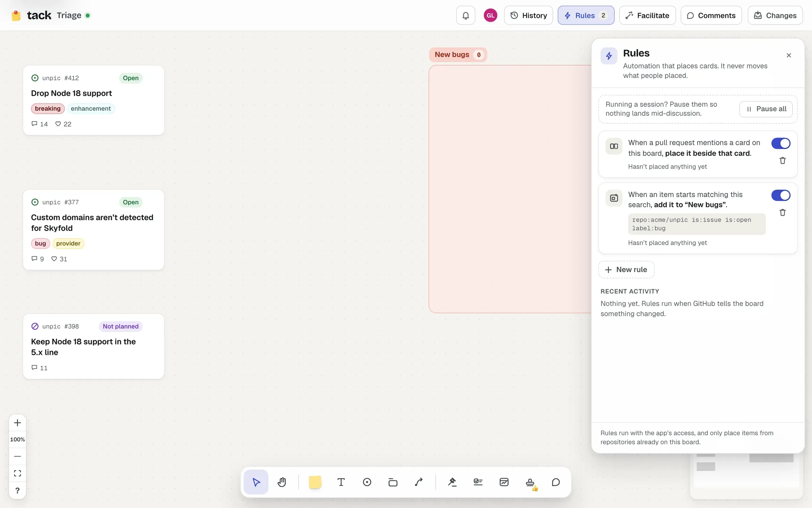
Task: Pick the yellow sticky note tool
Action: (x=315, y=482)
